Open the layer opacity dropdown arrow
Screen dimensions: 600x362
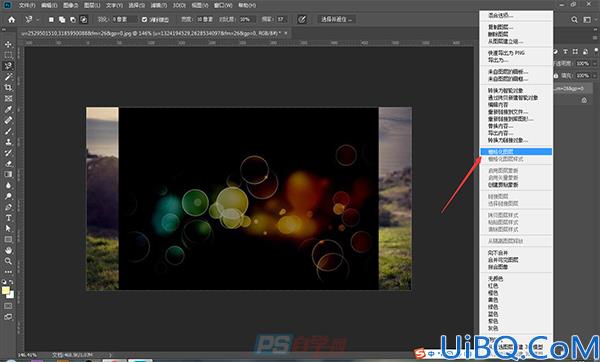(x=595, y=63)
